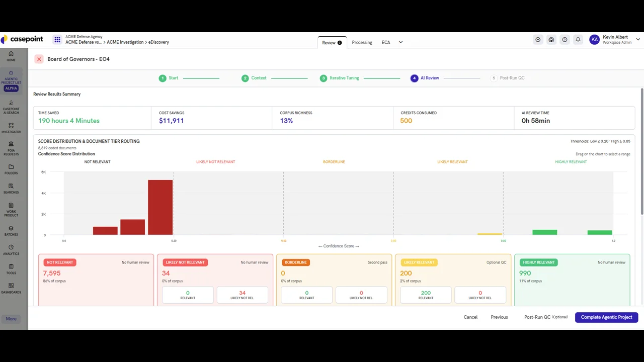644x362 pixels.
Task: Click the Post-Run QC (Optional) button
Action: 546,317
